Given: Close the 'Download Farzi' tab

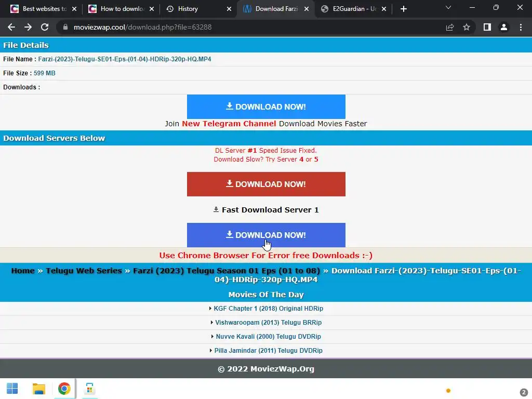Looking at the screenshot, I should pos(307,9).
